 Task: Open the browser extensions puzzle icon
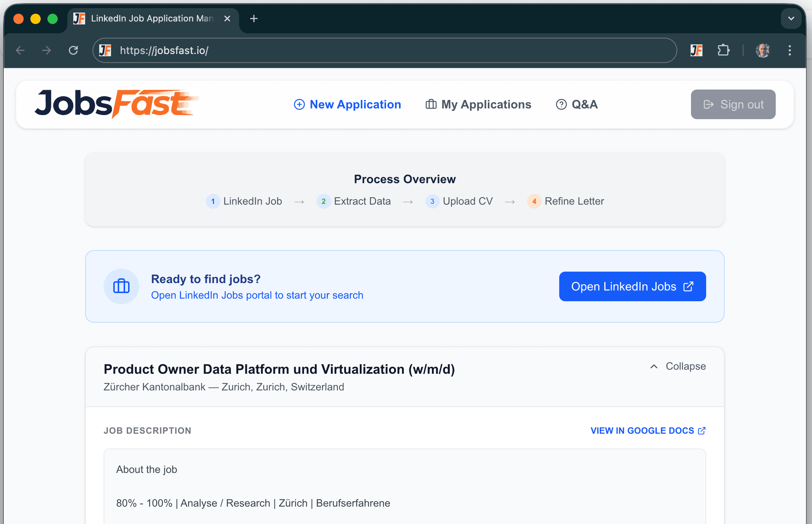(x=724, y=50)
